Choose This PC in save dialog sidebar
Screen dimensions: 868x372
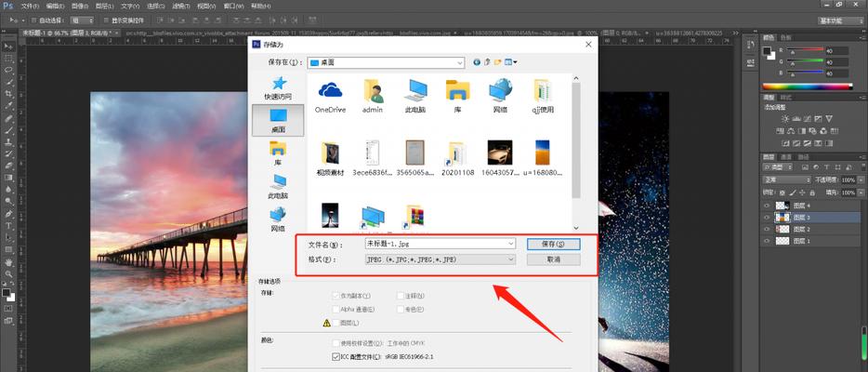(x=278, y=187)
